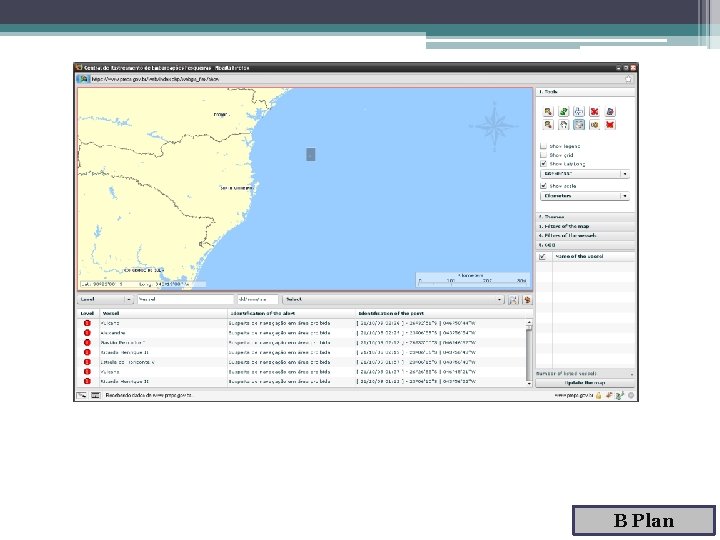Open the Lat/Long format dropdown

click(x=585, y=174)
